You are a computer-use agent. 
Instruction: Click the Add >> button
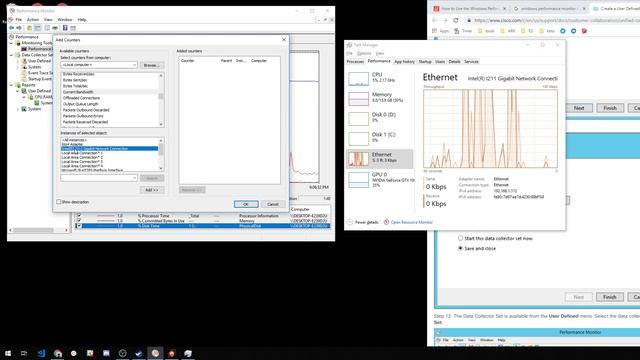coord(152,190)
